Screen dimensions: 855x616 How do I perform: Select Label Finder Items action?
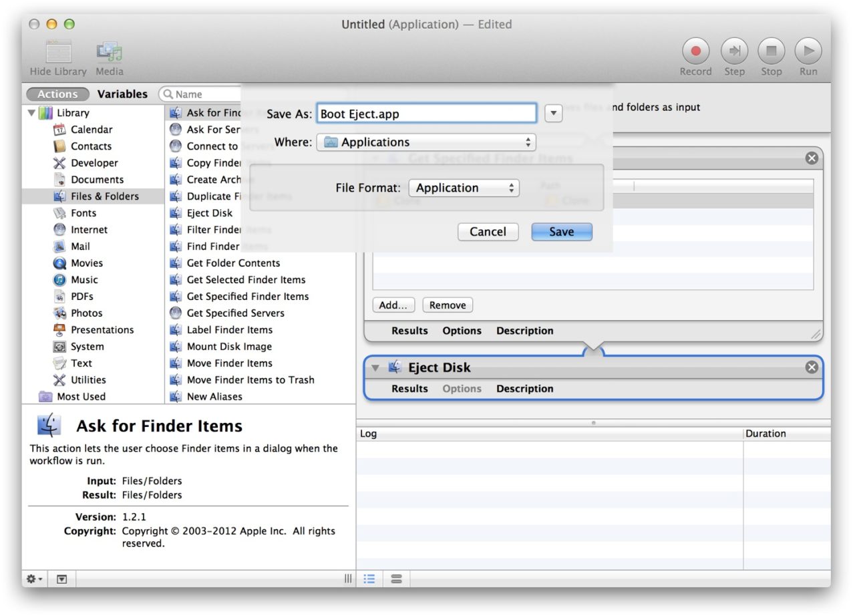click(x=230, y=330)
